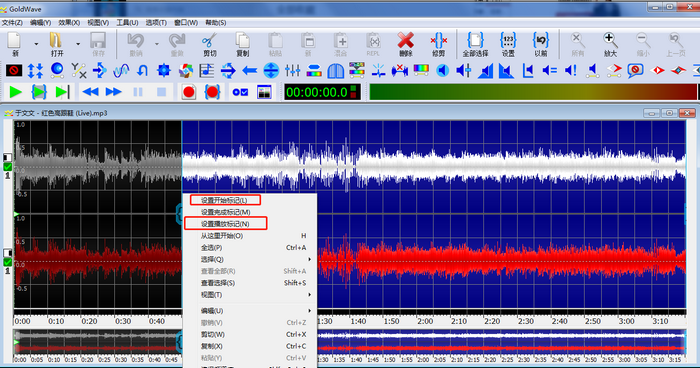
Task: Toggle the upper channel green checkbox
Action: [8, 167]
